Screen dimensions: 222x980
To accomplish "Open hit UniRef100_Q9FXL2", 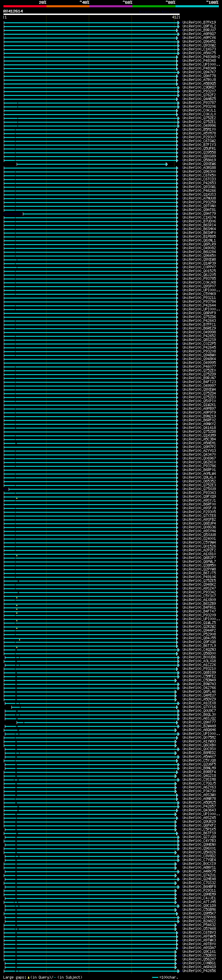I will [x=199, y=26].
